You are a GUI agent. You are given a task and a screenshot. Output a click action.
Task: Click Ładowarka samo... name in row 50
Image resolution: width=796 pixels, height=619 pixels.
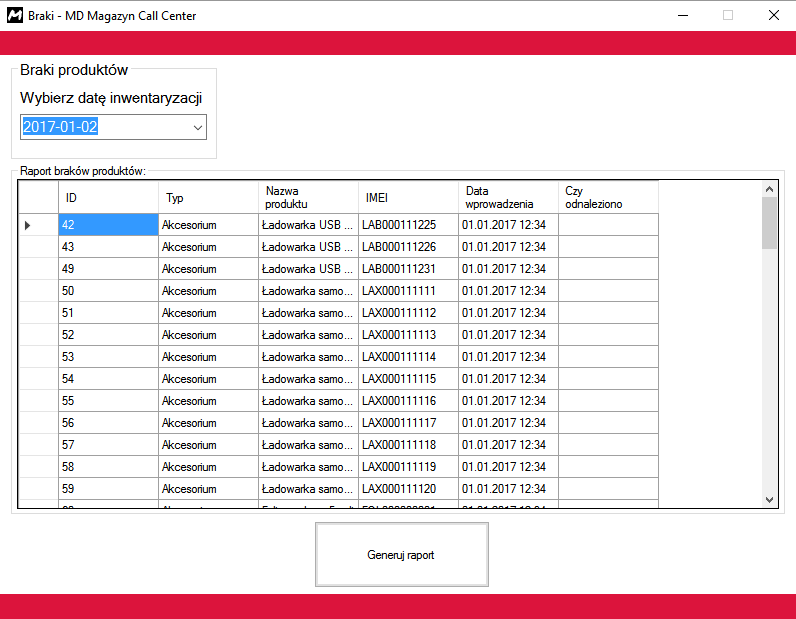pos(309,291)
